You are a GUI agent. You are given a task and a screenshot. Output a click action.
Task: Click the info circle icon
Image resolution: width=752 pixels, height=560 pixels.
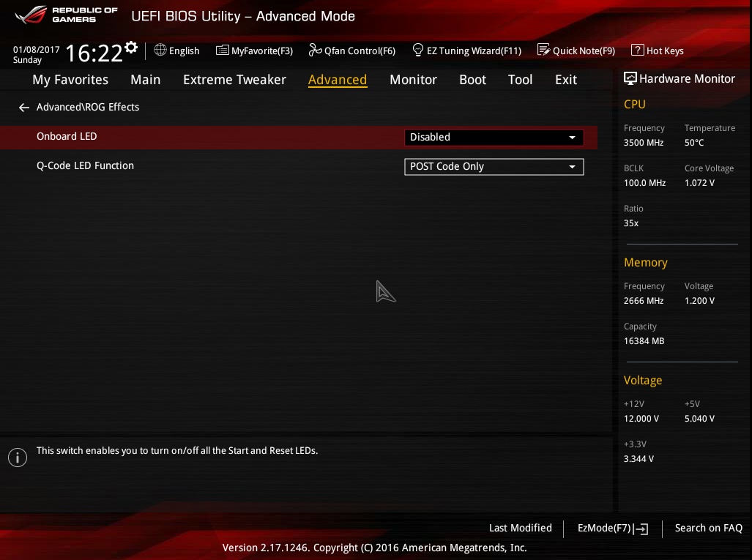pyautogui.click(x=18, y=458)
